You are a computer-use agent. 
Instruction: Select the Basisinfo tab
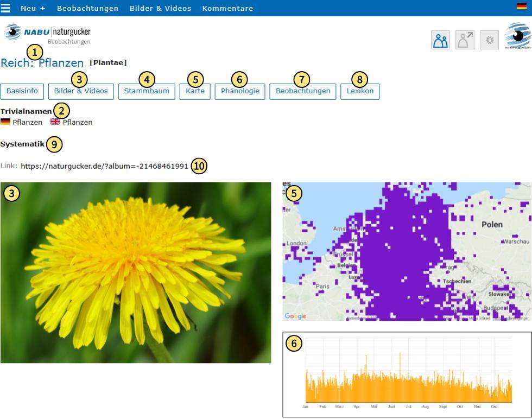[x=22, y=91]
